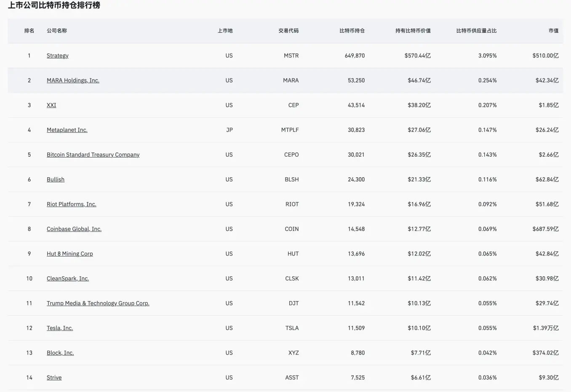Open Trump Media & Technology Group Corp. link
Viewport: 571px width, 392px height.
click(x=98, y=303)
